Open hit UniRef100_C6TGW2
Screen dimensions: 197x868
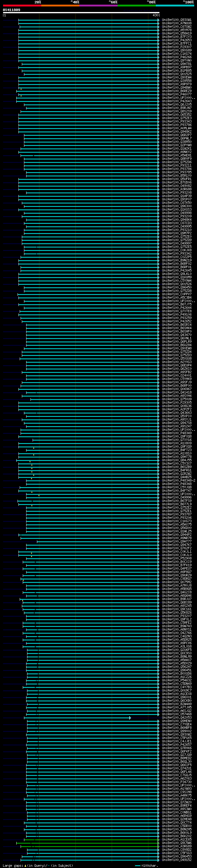pyautogui.click(x=176, y=26)
